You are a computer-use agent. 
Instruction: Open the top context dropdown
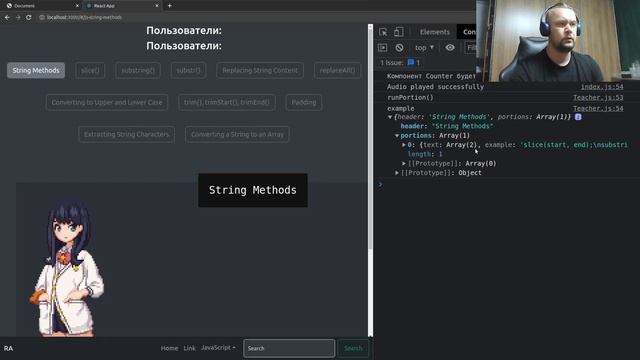(424, 48)
